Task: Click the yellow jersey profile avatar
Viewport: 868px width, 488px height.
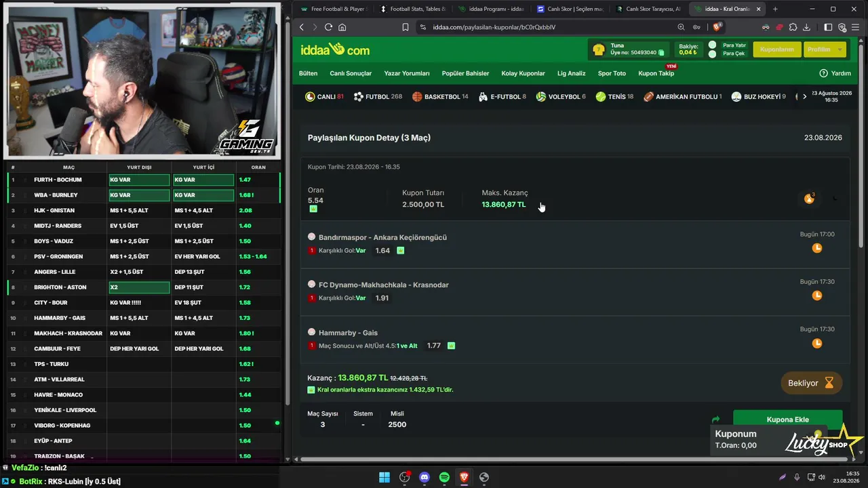Action: pos(598,49)
